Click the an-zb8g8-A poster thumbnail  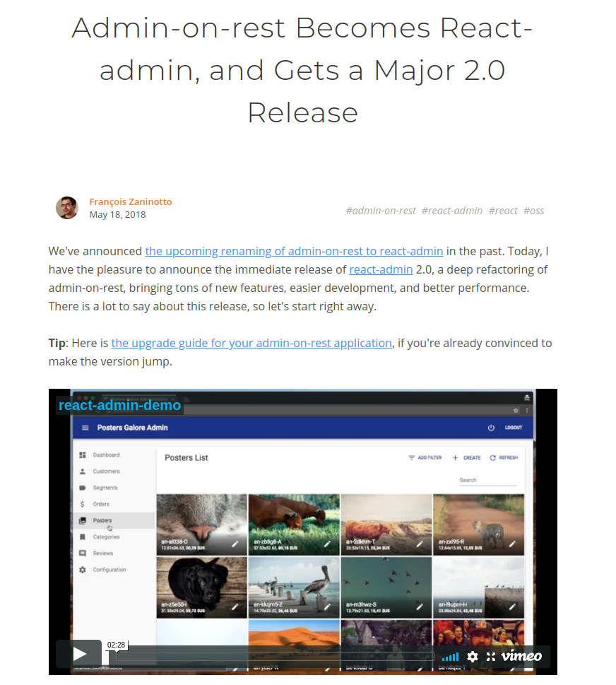click(294, 525)
